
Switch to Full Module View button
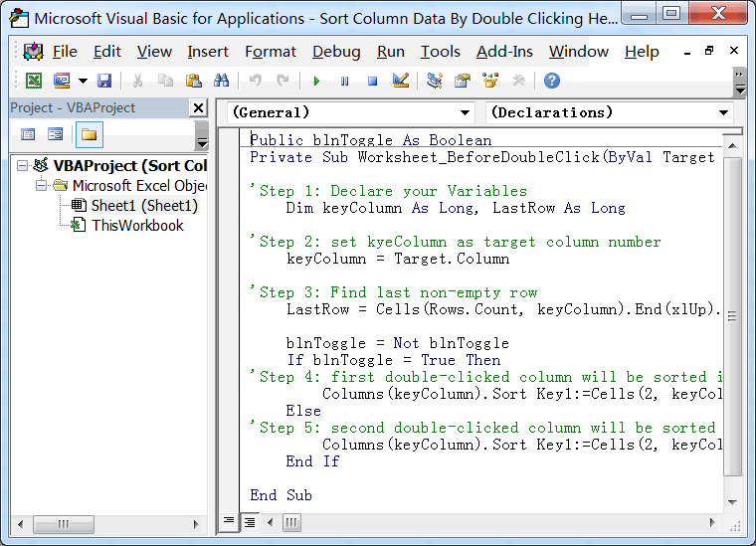[x=250, y=522]
